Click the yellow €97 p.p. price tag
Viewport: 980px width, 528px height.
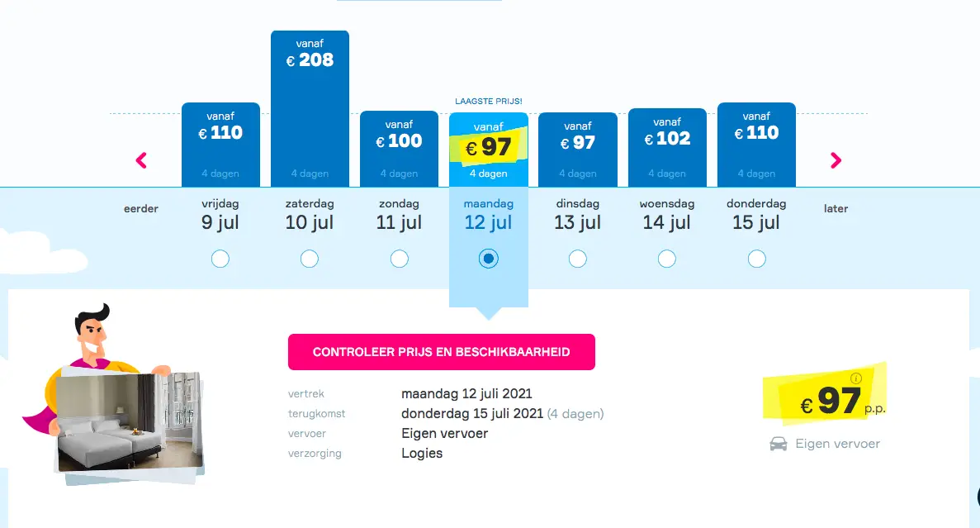tap(825, 395)
